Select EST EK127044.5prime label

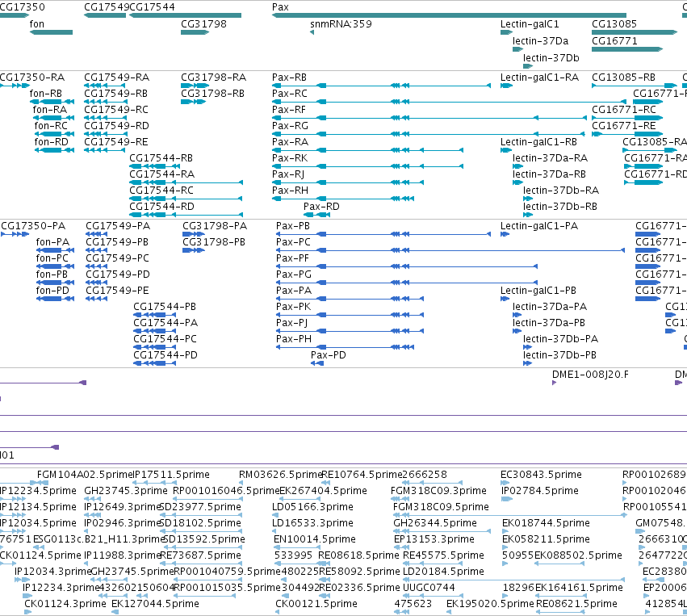[155, 604]
